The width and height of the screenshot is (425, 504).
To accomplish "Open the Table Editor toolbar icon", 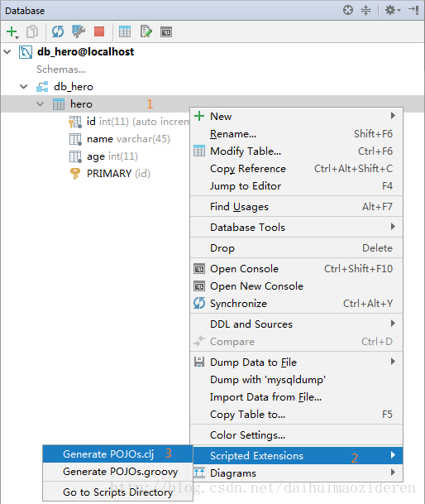I will coord(125,31).
